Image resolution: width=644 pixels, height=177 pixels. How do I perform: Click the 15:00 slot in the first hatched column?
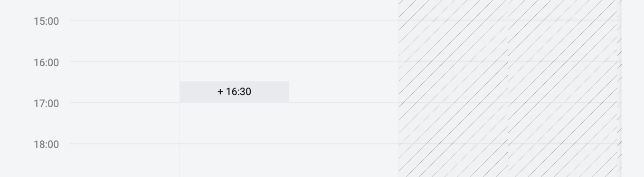453,41
